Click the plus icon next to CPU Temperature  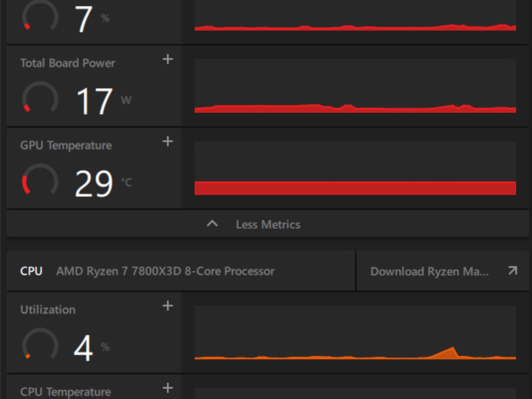coord(168,388)
